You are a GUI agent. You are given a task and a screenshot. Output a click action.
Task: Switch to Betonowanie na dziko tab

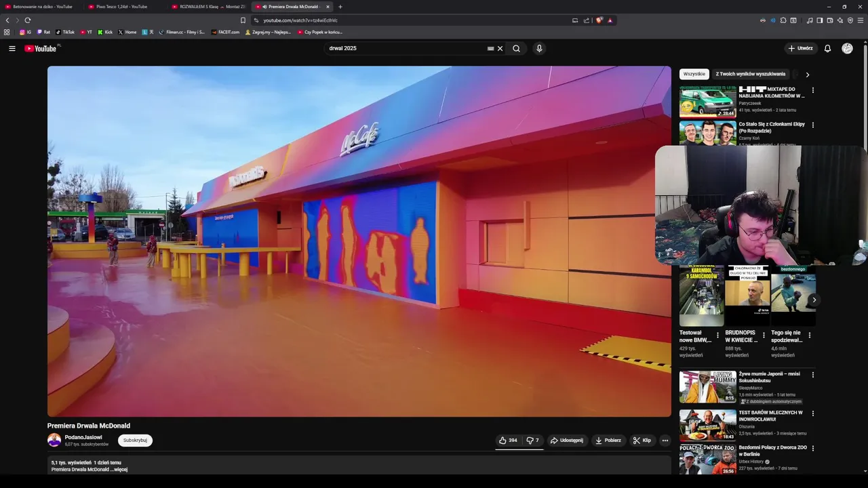click(x=41, y=7)
